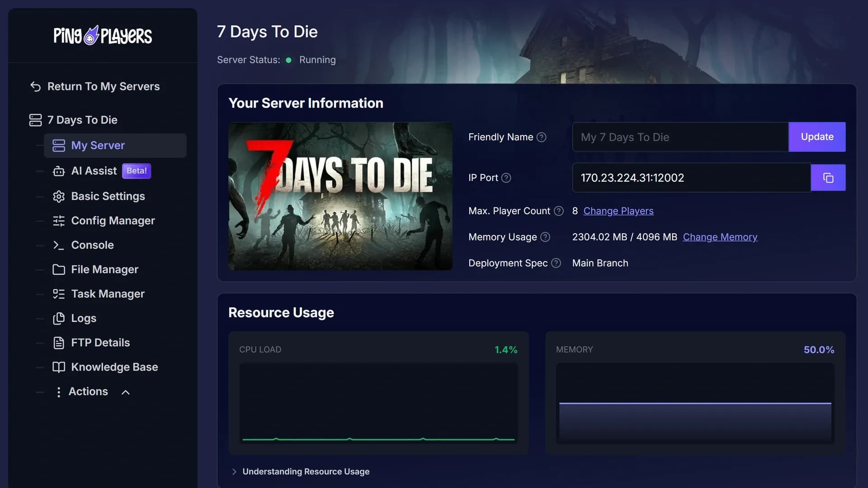The width and height of the screenshot is (868, 488).
Task: Click the Your Server Information heading
Action: [x=306, y=103]
